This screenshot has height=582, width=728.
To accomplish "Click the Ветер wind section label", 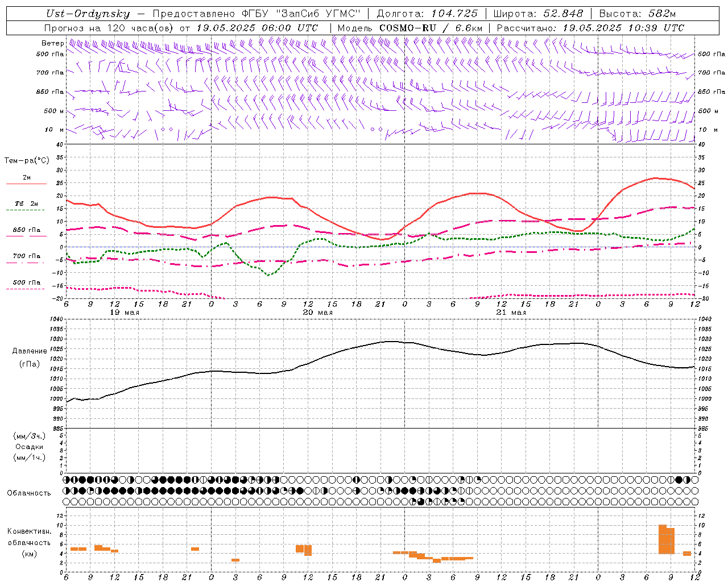I will tap(52, 43).
